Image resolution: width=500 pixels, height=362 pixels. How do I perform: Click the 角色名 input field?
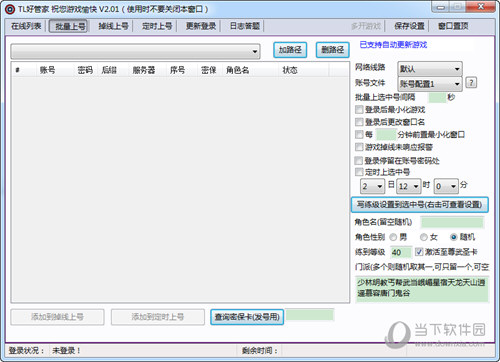[452, 222]
